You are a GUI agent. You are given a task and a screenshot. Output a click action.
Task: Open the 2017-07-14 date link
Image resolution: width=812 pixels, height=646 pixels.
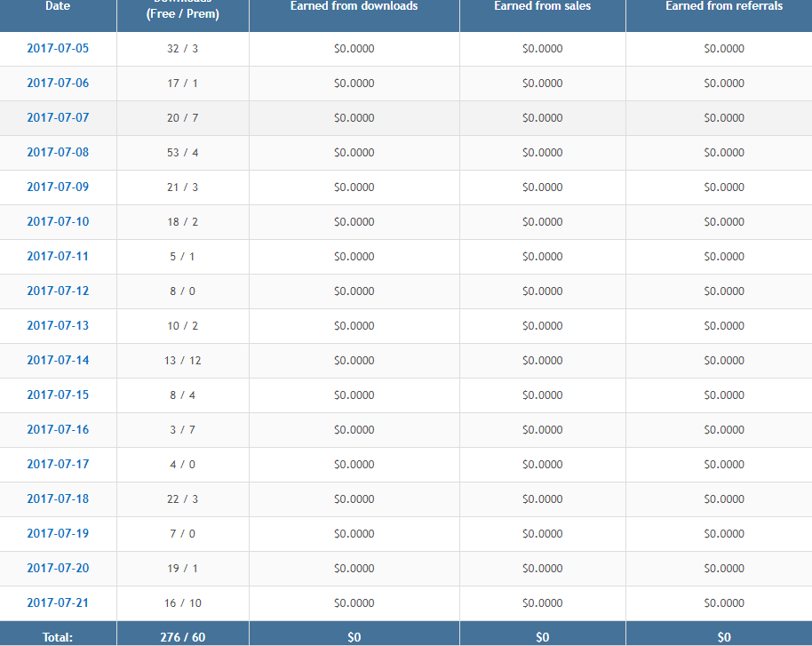58,360
